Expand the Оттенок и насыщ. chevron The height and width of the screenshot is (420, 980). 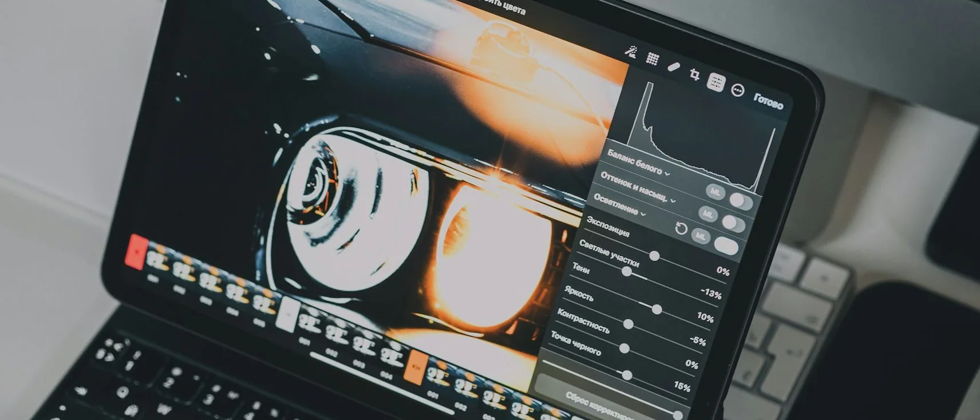tap(673, 201)
